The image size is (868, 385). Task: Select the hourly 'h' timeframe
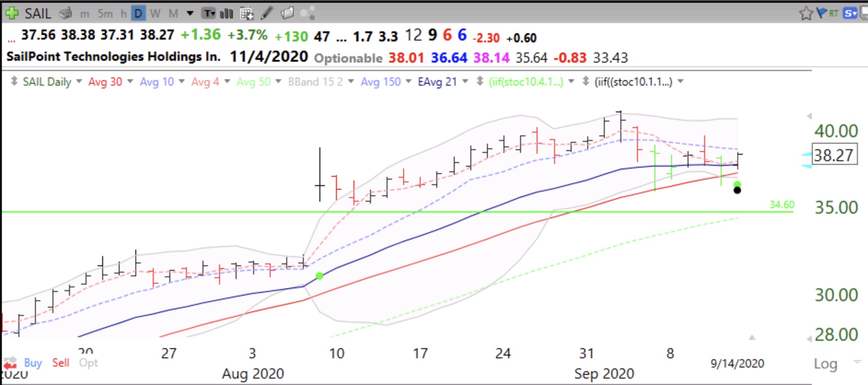pyautogui.click(x=123, y=14)
